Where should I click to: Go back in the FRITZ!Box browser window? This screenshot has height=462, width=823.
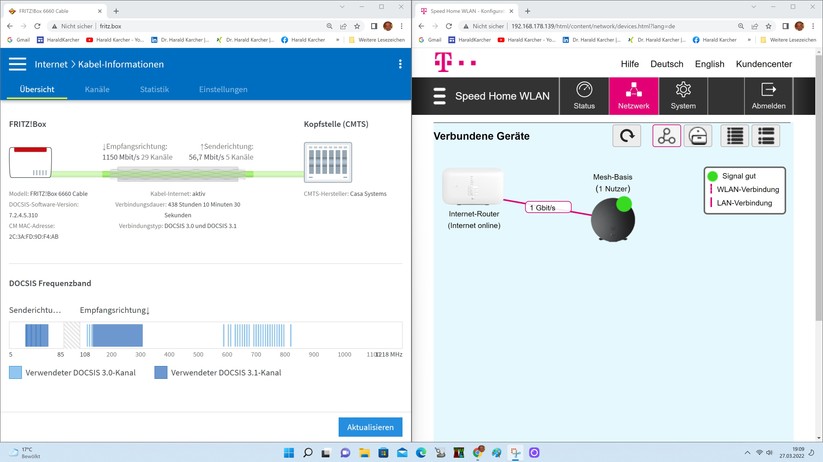[x=10, y=26]
